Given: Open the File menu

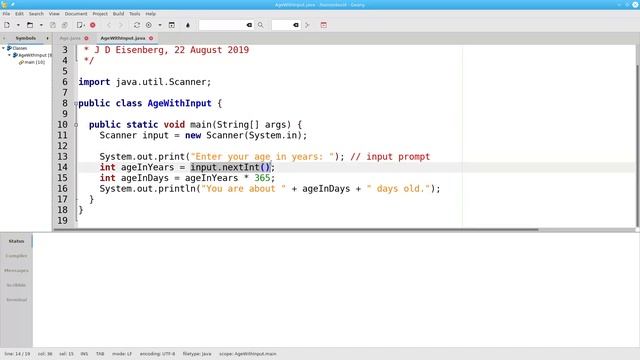Looking at the screenshot, I should (6, 13).
